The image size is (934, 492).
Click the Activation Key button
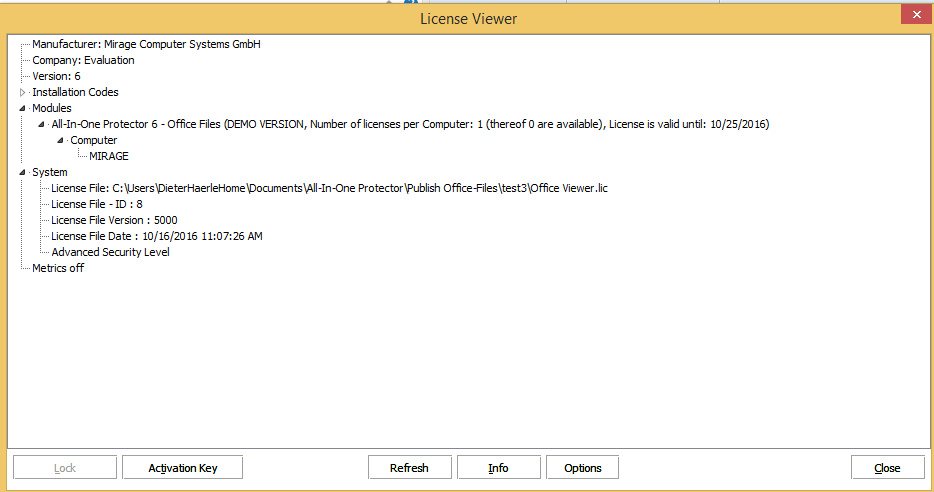click(x=182, y=468)
